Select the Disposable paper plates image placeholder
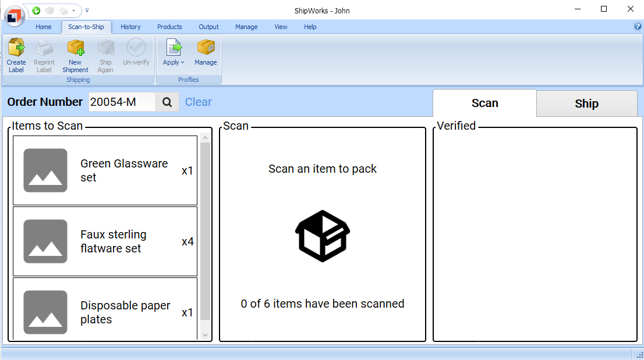 (45, 312)
